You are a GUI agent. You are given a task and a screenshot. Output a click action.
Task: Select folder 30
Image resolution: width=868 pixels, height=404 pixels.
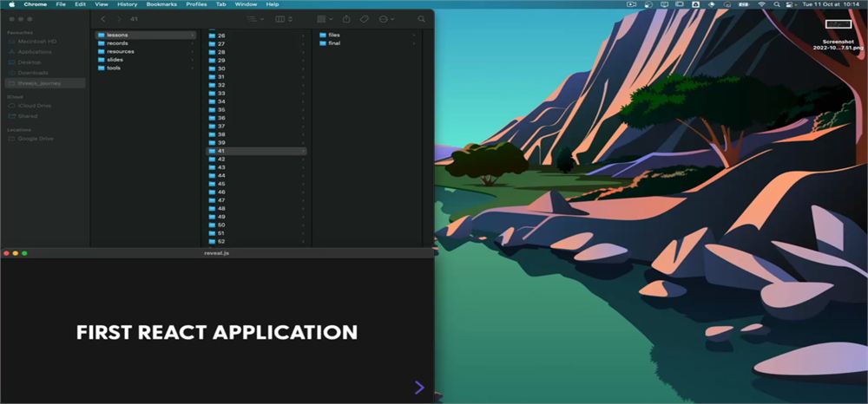pyautogui.click(x=256, y=68)
